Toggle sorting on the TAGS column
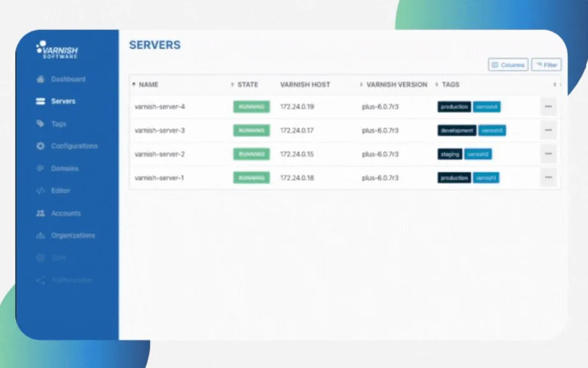The width and height of the screenshot is (588, 368). 450,84
